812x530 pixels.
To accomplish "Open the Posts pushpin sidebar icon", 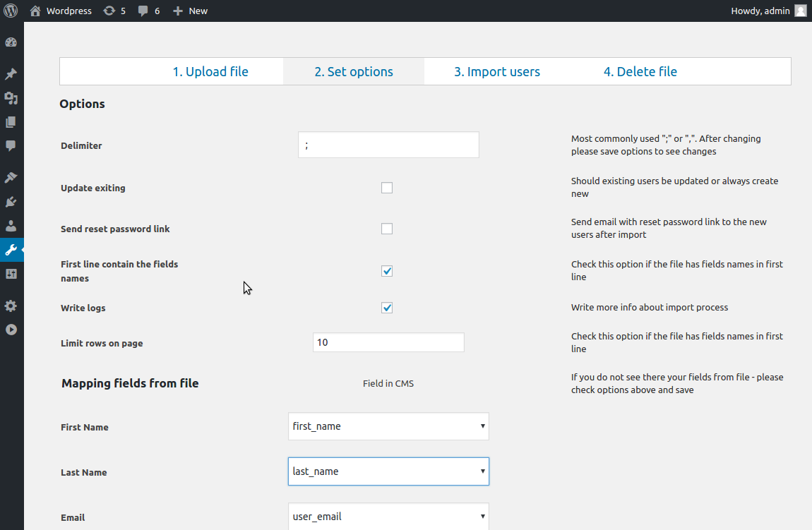I will point(11,74).
